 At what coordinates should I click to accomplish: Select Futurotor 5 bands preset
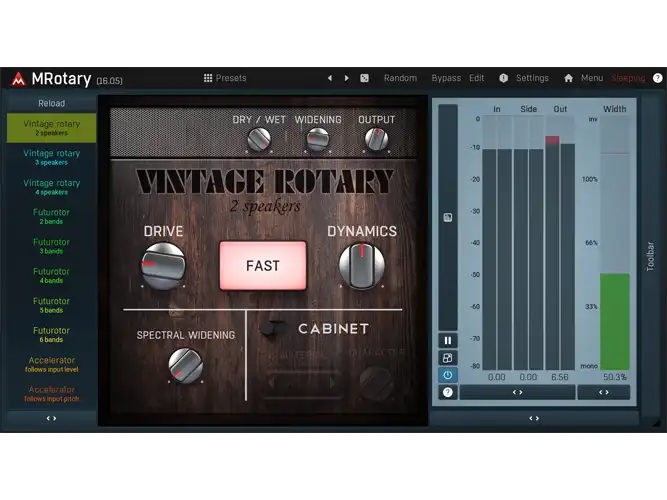[51, 305]
